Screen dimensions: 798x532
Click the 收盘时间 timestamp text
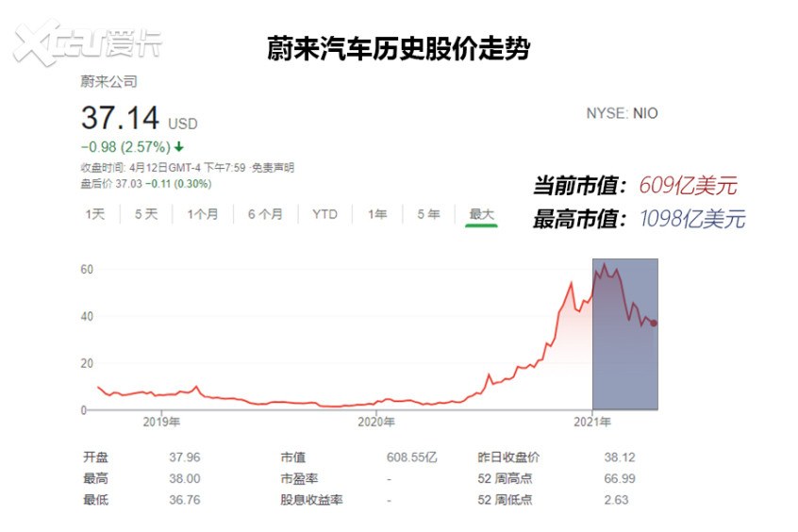163,168
